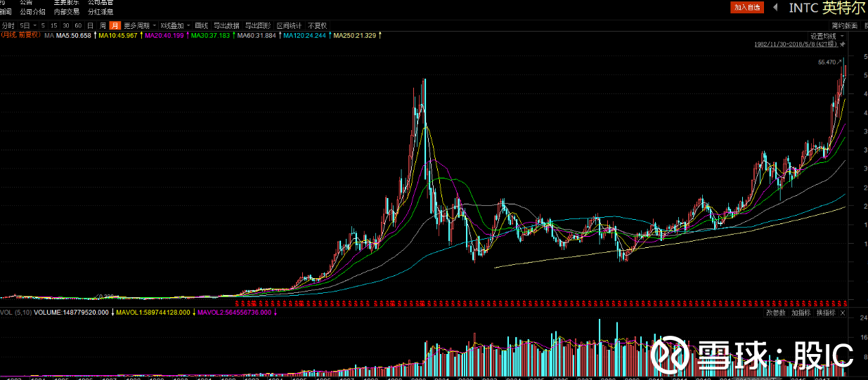
Task: Open the 更多周期 dropdown
Action: pyautogui.click(x=139, y=25)
